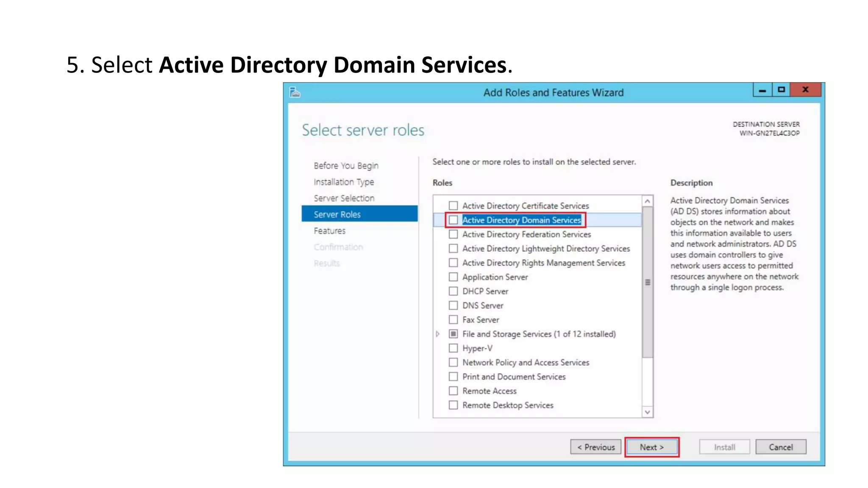Tick the DHCP Server checkbox
This screenshot has width=868, height=488.
pos(453,291)
